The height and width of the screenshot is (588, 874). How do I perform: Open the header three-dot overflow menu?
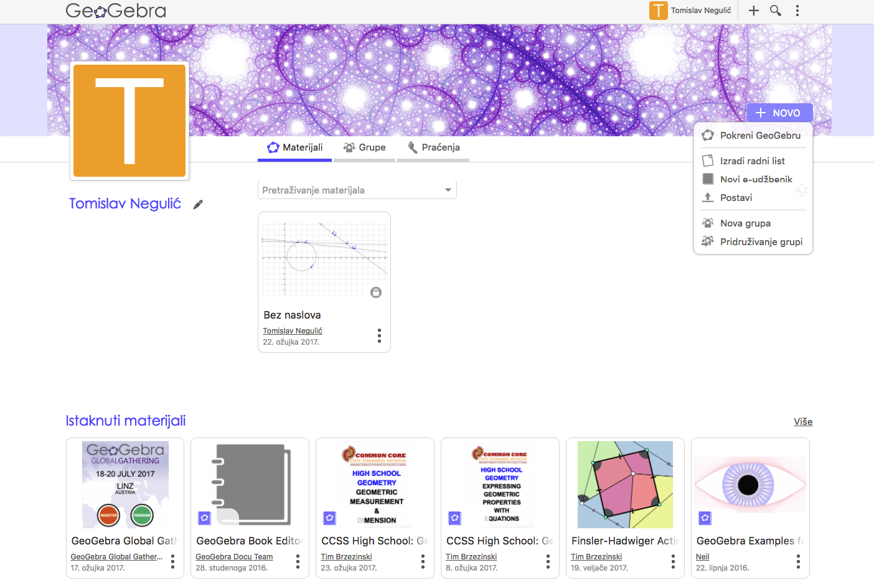click(x=797, y=11)
